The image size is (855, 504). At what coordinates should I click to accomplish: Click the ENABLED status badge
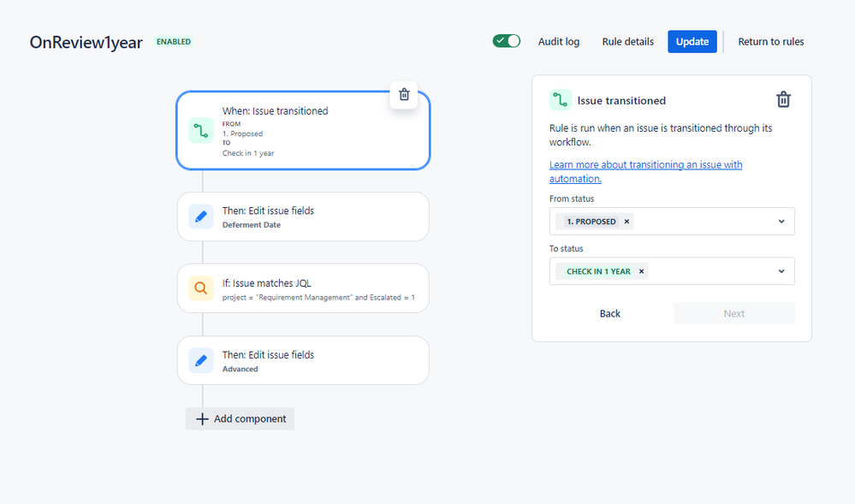click(174, 41)
